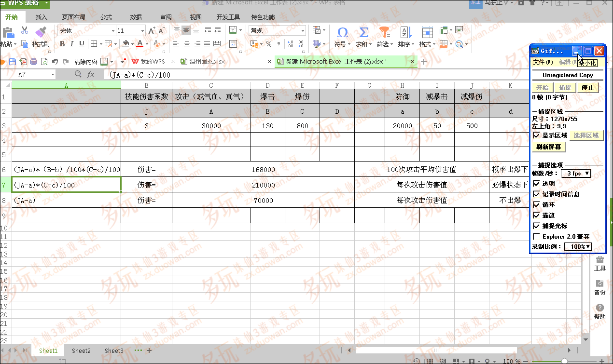Expand the font color dropdown arrow

147,44
